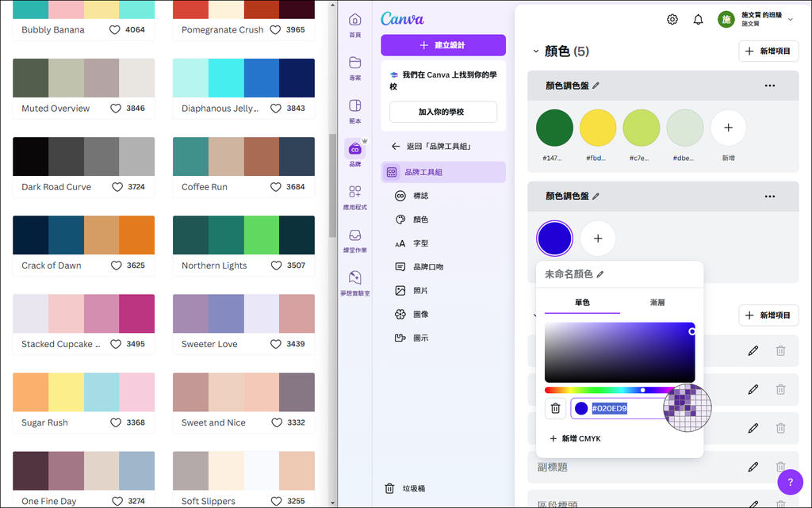Open Projects (專案) sidebar icon

pos(354,68)
